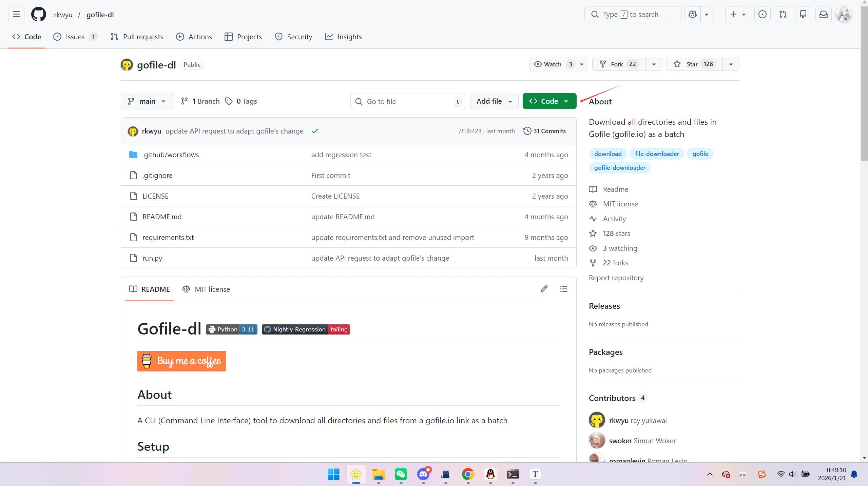This screenshot has width=868, height=486.
Task: Expand the main branch dropdown
Action: (147, 101)
